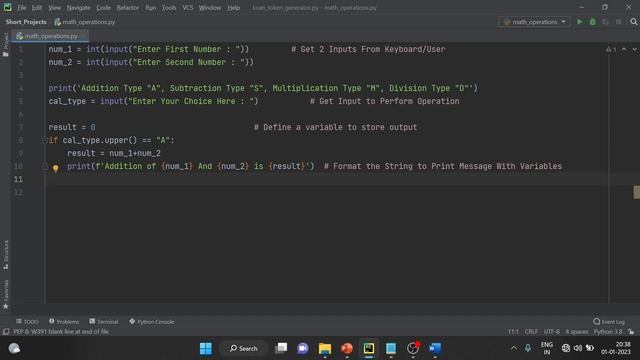Click the 11:1 cursor position indicator
Viewport: 640px width, 360px height.
tap(513, 332)
